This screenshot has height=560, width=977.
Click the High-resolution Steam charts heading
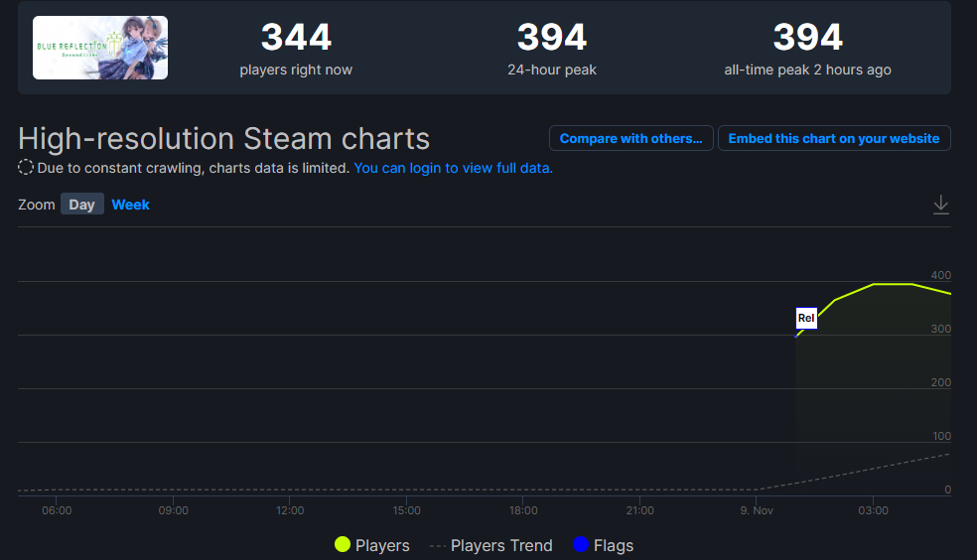223,138
